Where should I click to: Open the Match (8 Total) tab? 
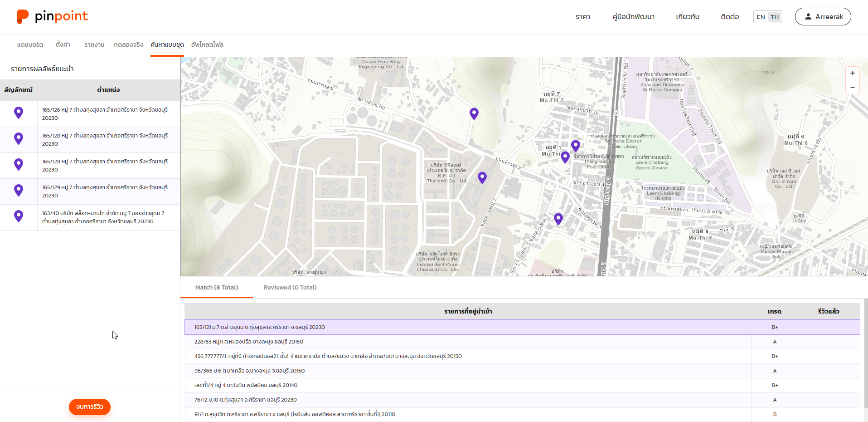pos(216,287)
